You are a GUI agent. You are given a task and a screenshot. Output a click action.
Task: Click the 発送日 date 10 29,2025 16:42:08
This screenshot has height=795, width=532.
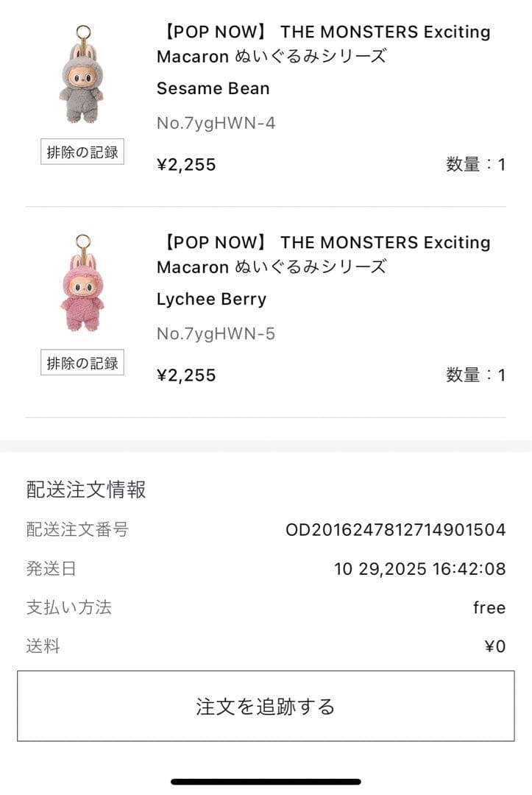(x=419, y=568)
